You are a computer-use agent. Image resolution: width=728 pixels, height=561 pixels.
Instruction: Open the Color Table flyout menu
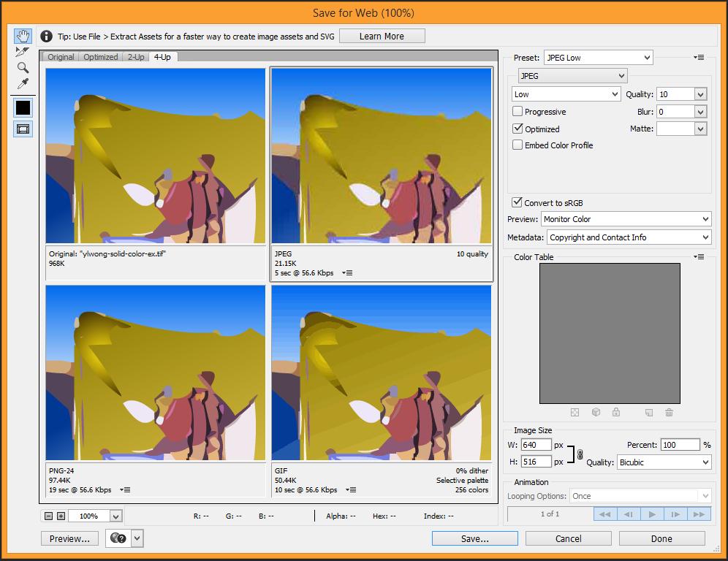click(x=699, y=256)
